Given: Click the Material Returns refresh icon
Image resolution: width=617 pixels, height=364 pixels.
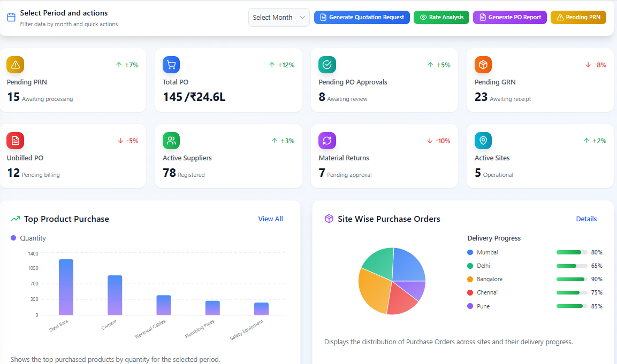Looking at the screenshot, I should tap(327, 140).
